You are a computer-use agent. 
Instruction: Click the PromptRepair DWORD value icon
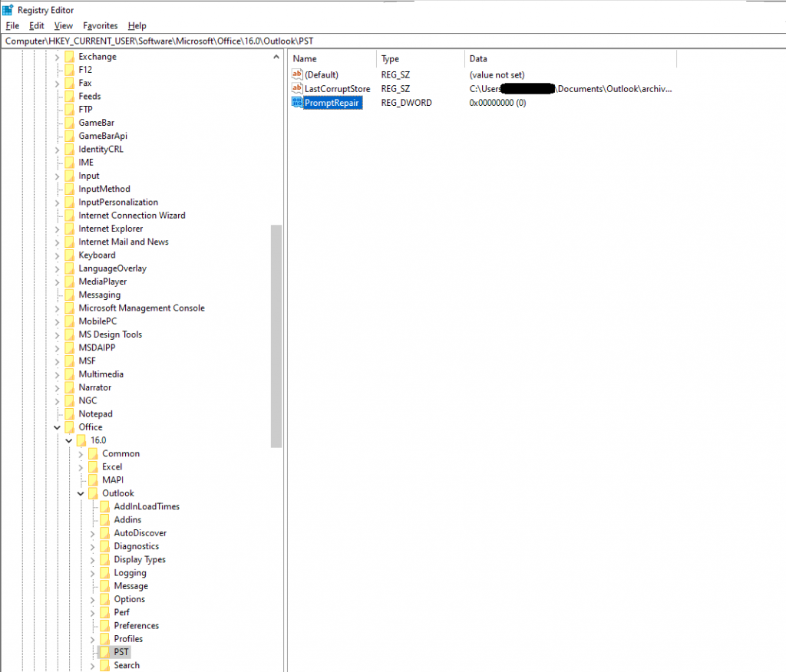point(297,103)
